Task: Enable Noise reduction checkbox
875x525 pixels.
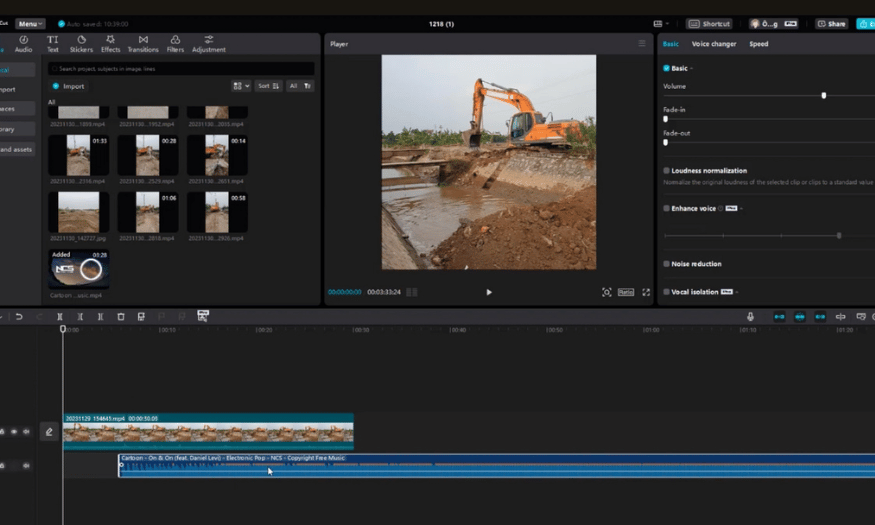Action: click(x=666, y=264)
